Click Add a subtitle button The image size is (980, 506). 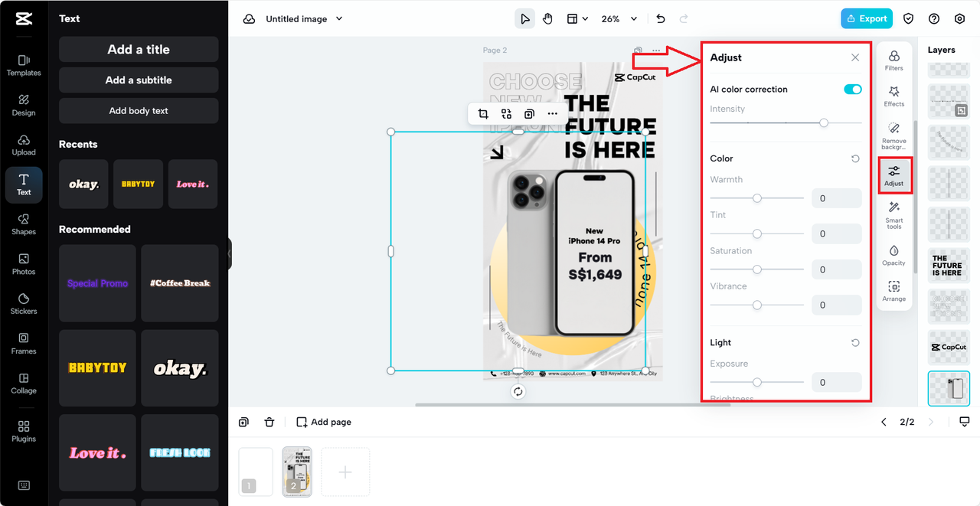[139, 80]
